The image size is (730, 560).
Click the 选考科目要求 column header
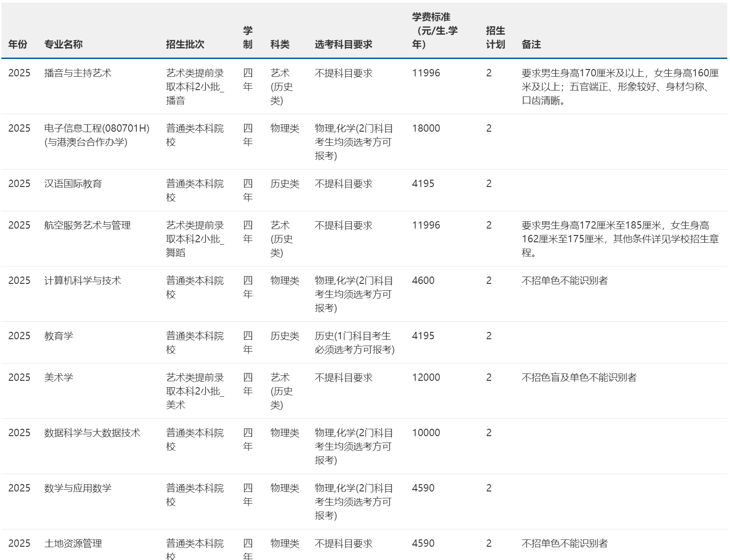tap(343, 44)
